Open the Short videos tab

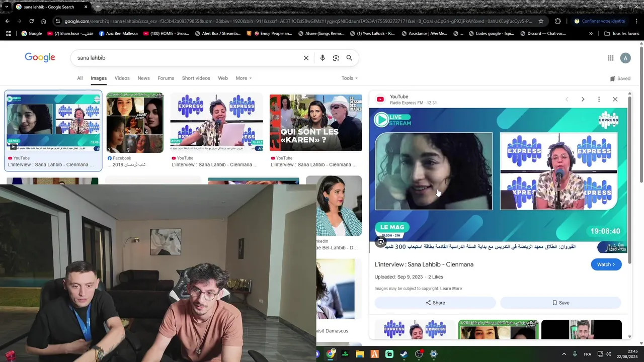(196, 78)
